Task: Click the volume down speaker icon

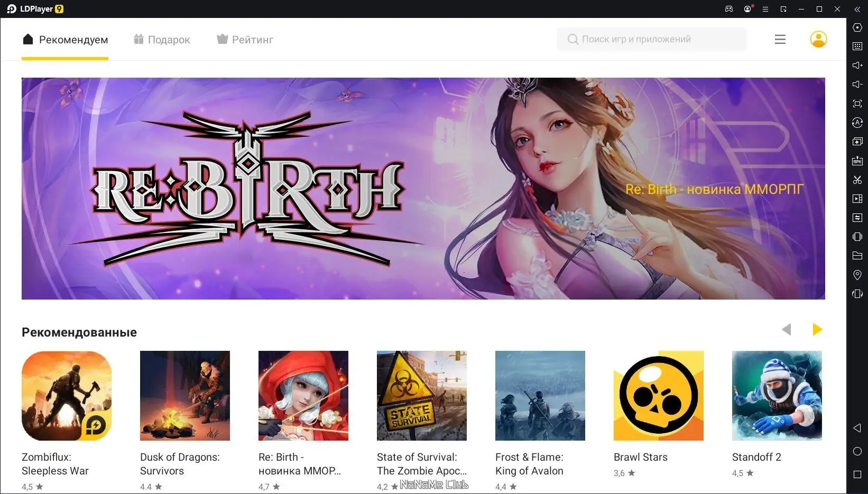Action: 857,85
